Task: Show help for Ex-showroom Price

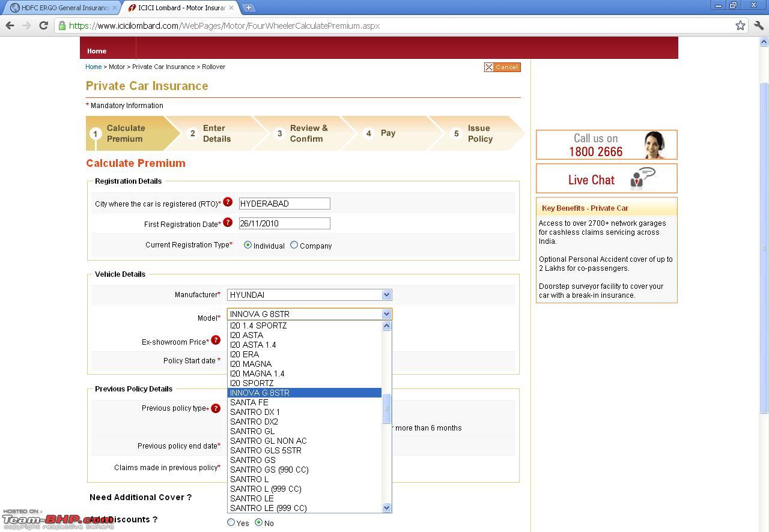Action: click(216, 340)
